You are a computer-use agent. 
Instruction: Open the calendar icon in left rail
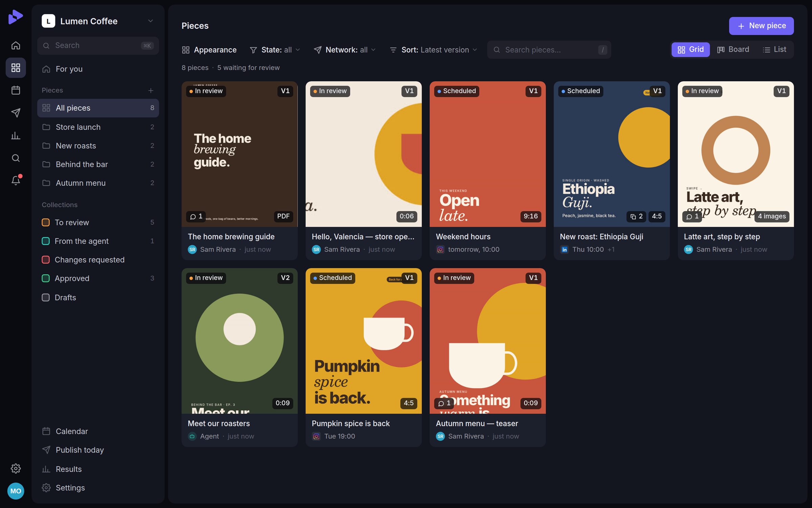pos(16,90)
